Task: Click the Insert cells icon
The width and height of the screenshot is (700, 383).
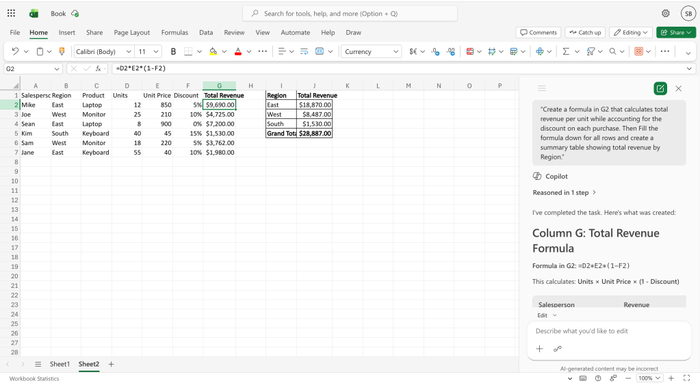Action: 540,51
